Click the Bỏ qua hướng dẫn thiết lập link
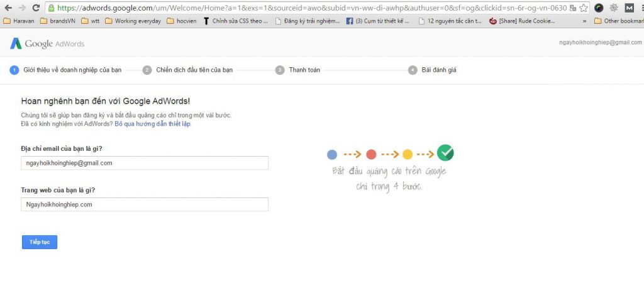The image size is (644, 283). [x=152, y=124]
